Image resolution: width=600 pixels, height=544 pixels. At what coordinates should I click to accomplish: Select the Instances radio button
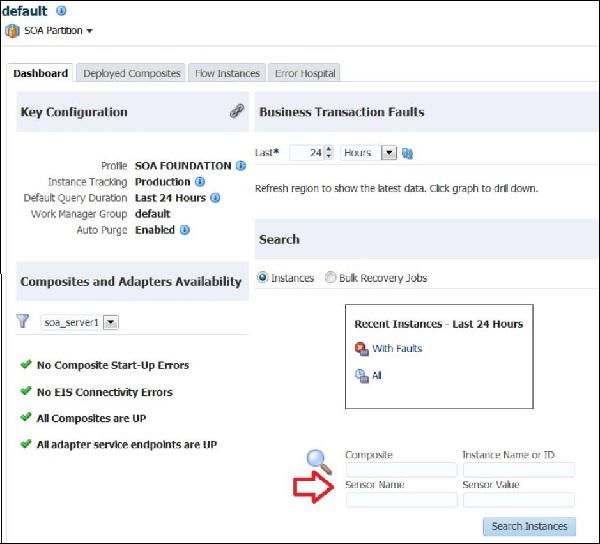(x=263, y=278)
